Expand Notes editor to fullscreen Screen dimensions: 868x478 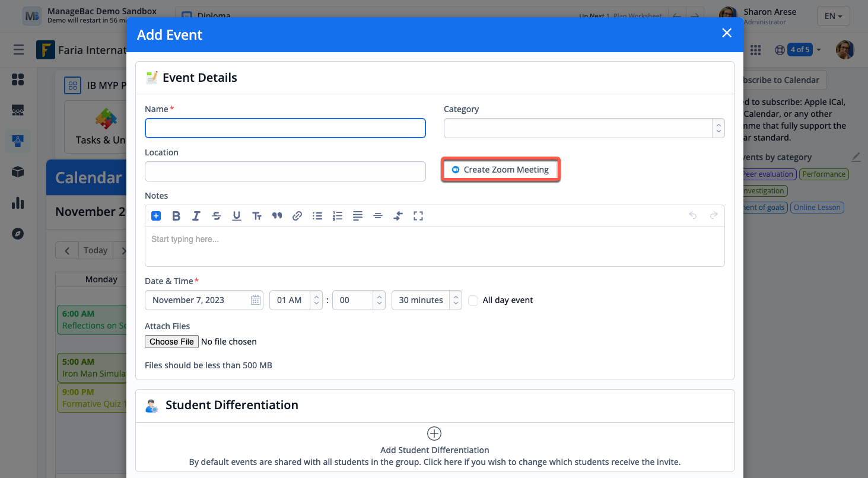[x=418, y=216]
